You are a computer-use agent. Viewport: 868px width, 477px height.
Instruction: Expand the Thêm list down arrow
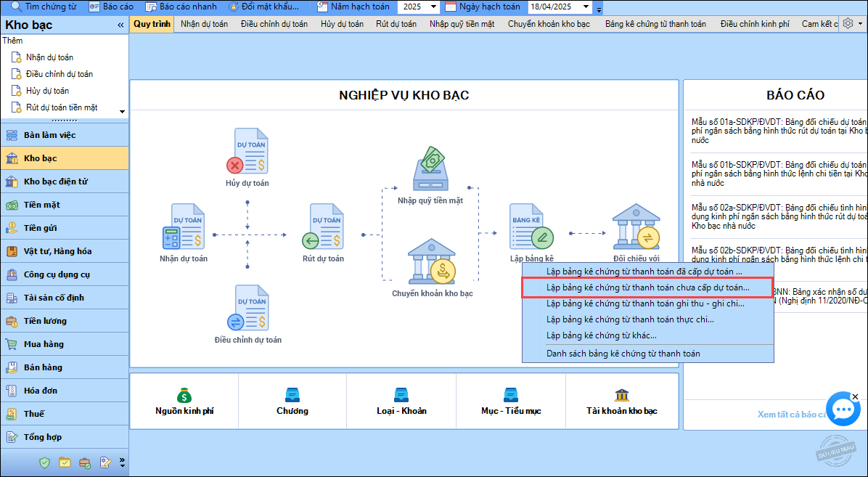pos(123,112)
